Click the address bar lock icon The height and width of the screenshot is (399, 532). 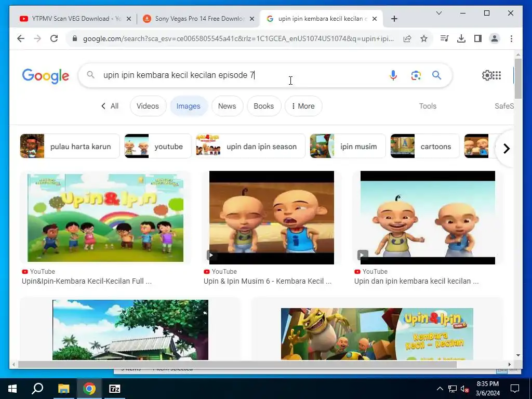(x=75, y=38)
